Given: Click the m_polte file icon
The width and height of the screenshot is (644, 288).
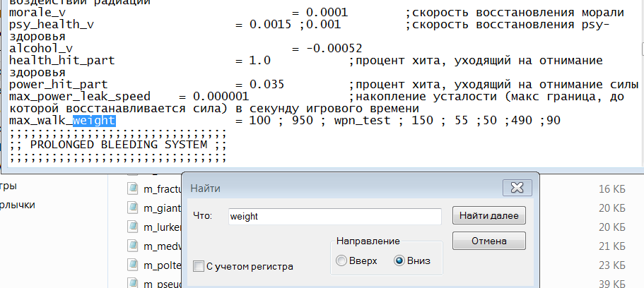Looking at the screenshot, I should pyautogui.click(x=133, y=265).
